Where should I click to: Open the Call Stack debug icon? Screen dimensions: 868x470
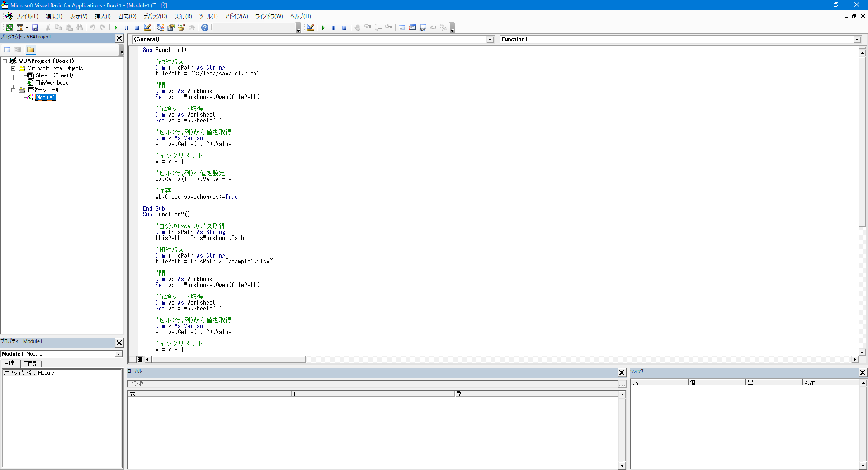[x=443, y=28]
